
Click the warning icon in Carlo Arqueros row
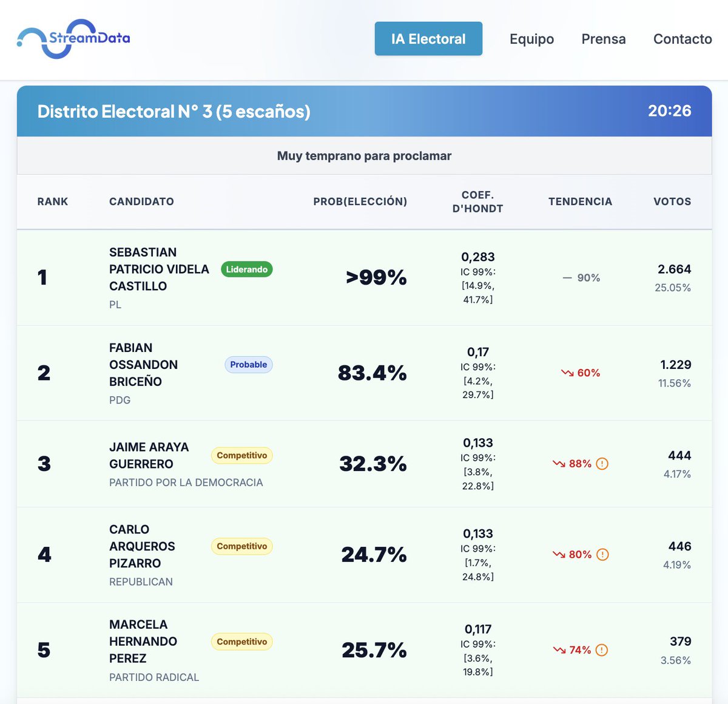(x=602, y=555)
